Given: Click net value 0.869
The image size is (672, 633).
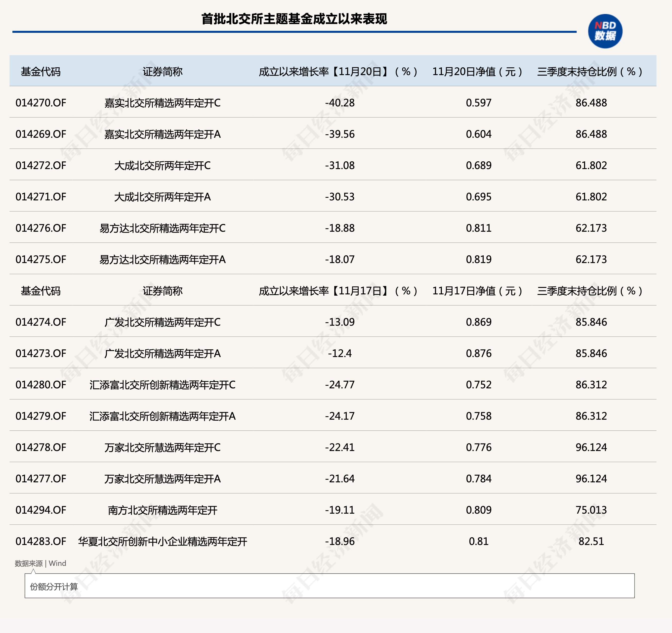Looking at the screenshot, I should [479, 322].
